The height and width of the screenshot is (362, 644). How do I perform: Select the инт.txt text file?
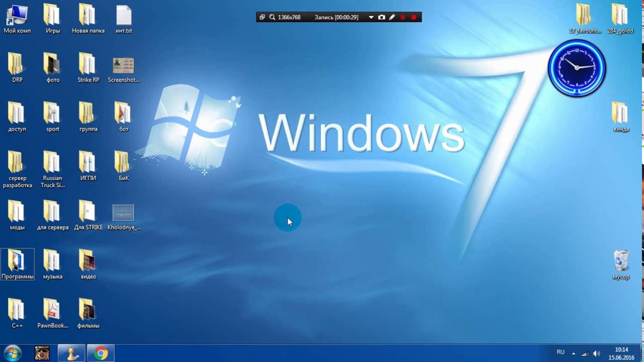click(x=124, y=19)
